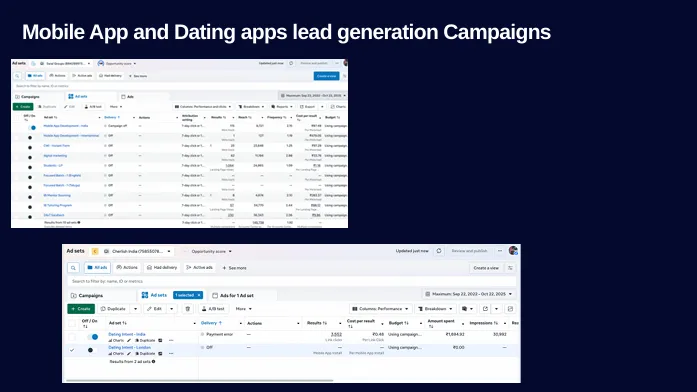The image size is (697, 392).
Task: Toggle Digital Marketing ad set switch in top window
Action: (x=30, y=157)
